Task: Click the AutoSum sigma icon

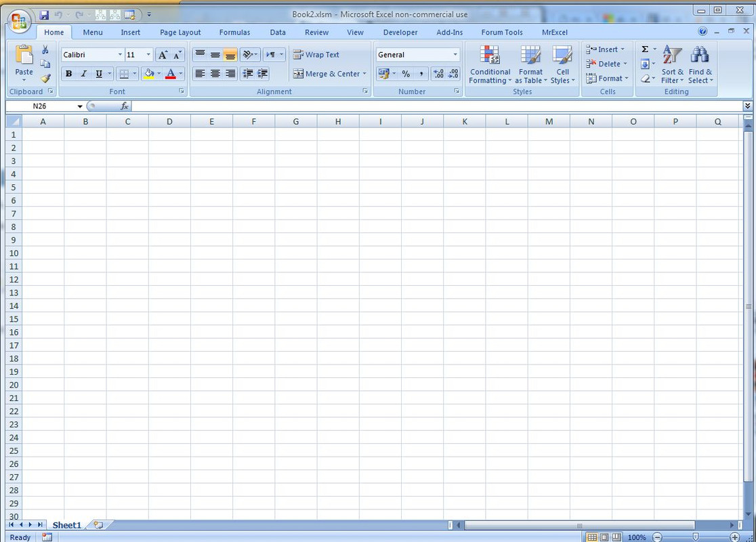Action: coord(645,49)
